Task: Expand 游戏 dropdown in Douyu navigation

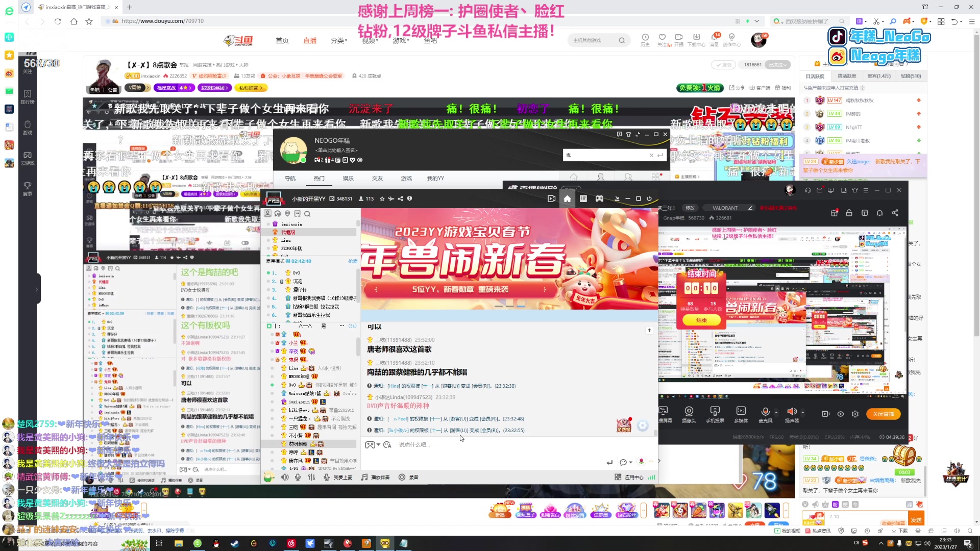Action: coord(401,40)
